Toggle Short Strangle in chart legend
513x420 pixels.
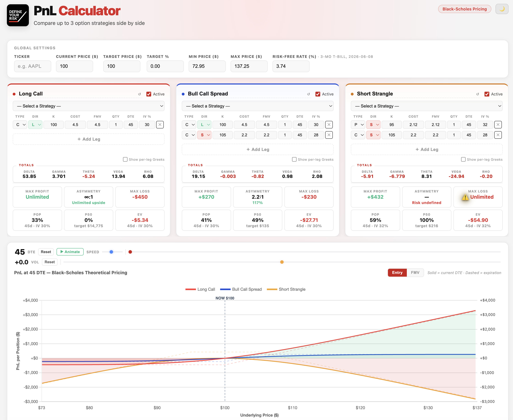(286, 289)
